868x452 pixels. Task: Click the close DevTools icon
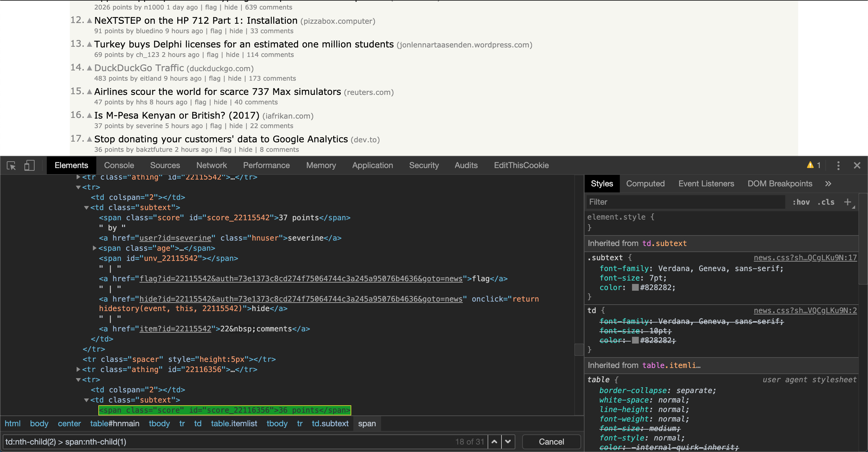(857, 165)
